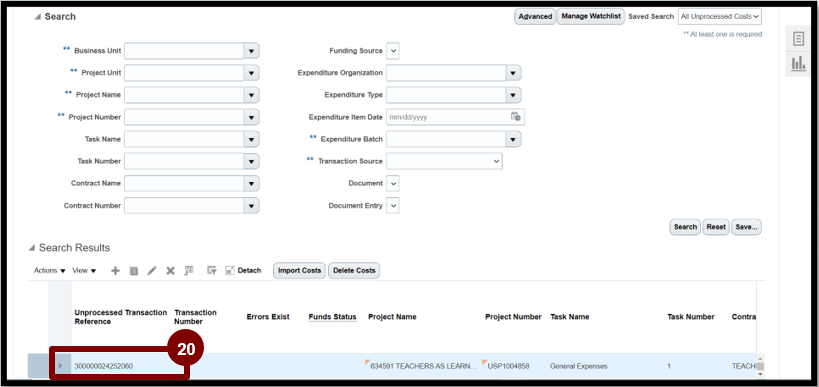The height and width of the screenshot is (387, 819).
Task: Click the Unprocessed Transaction Reference column header
Action: pos(121,317)
